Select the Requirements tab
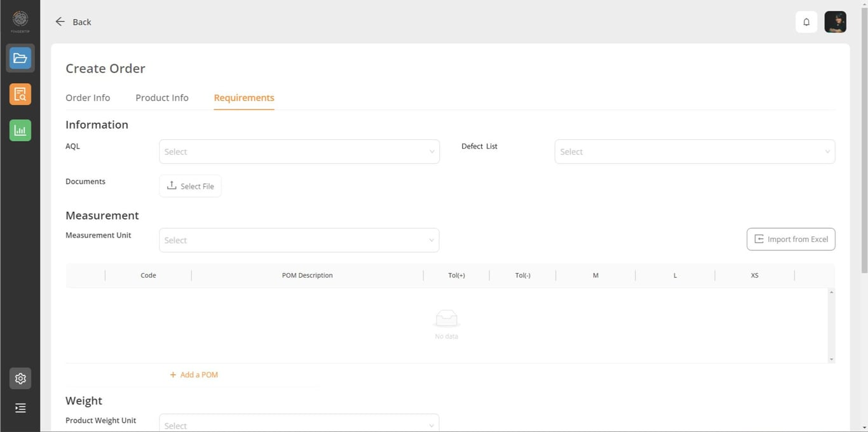868x432 pixels. point(244,98)
